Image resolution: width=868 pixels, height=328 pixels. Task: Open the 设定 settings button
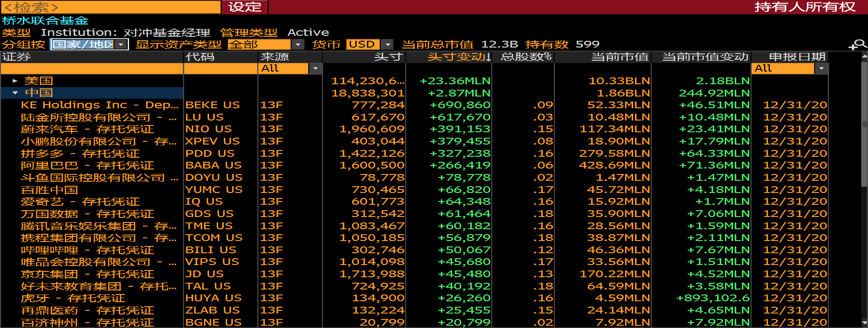245,7
